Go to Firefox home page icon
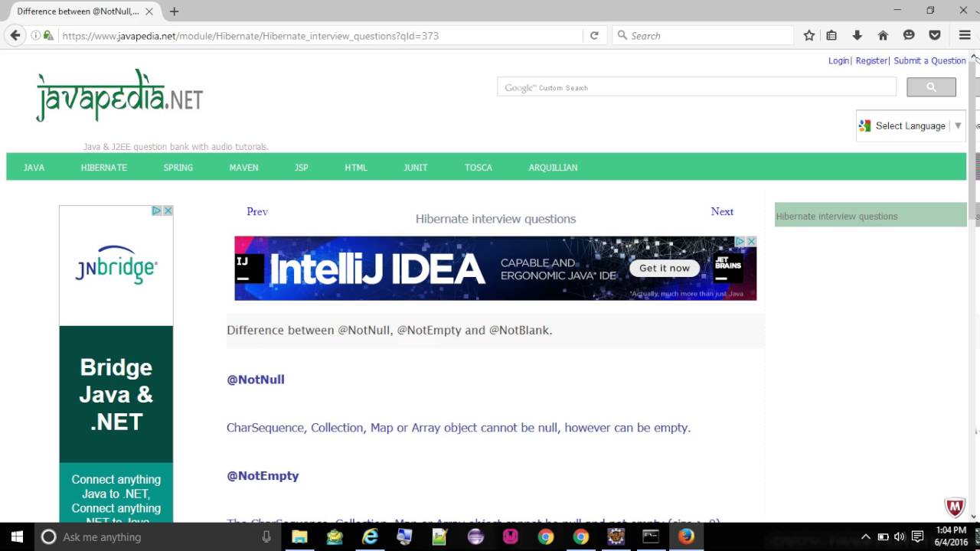 pyautogui.click(x=883, y=35)
